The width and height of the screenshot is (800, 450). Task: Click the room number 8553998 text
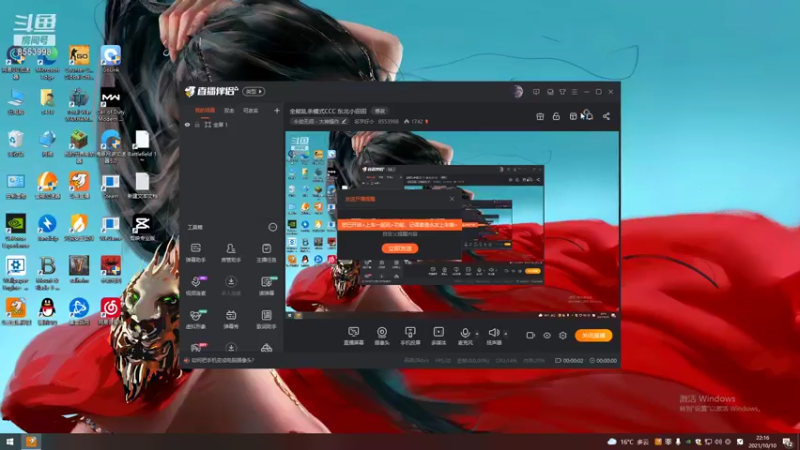(x=388, y=121)
